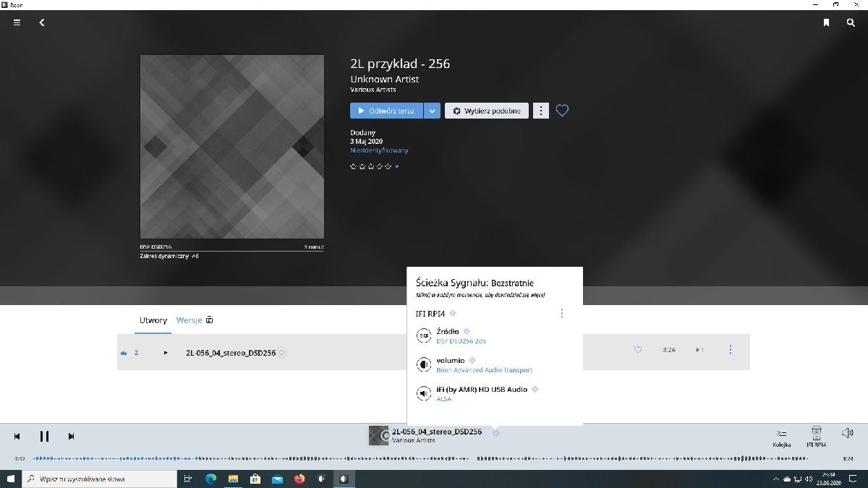The width and height of the screenshot is (868, 488).
Task: Play track 2L-056_04_stereo_DSD256 via row arrow
Action: point(166,352)
